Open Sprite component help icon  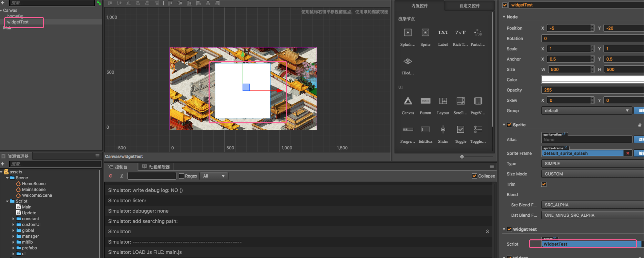coord(640,125)
